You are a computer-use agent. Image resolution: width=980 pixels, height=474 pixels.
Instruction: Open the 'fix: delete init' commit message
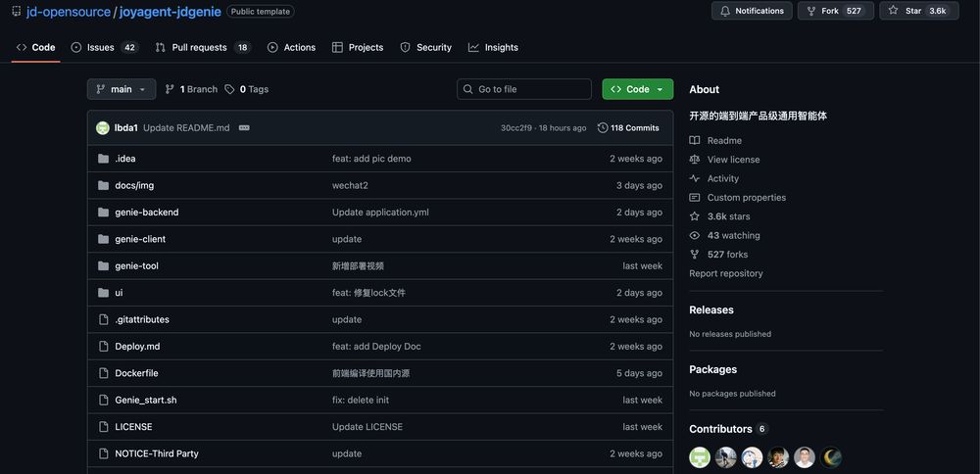click(361, 401)
